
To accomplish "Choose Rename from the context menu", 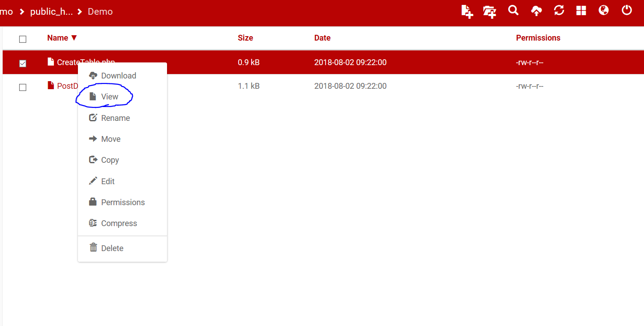I will (x=115, y=118).
